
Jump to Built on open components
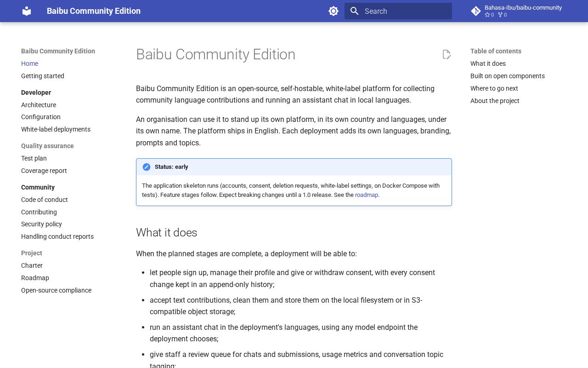tap(508, 76)
